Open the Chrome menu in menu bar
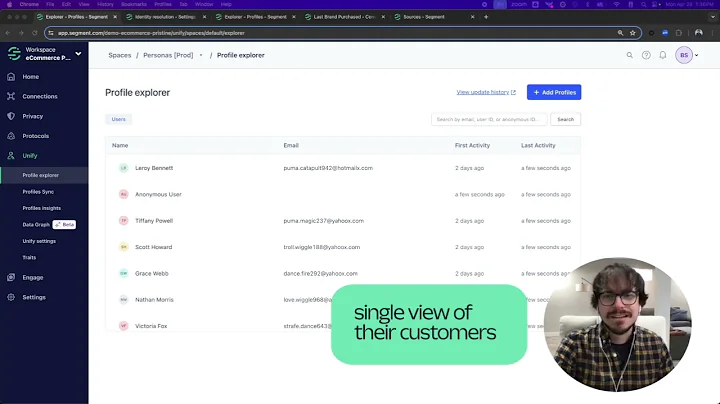 [29, 4]
